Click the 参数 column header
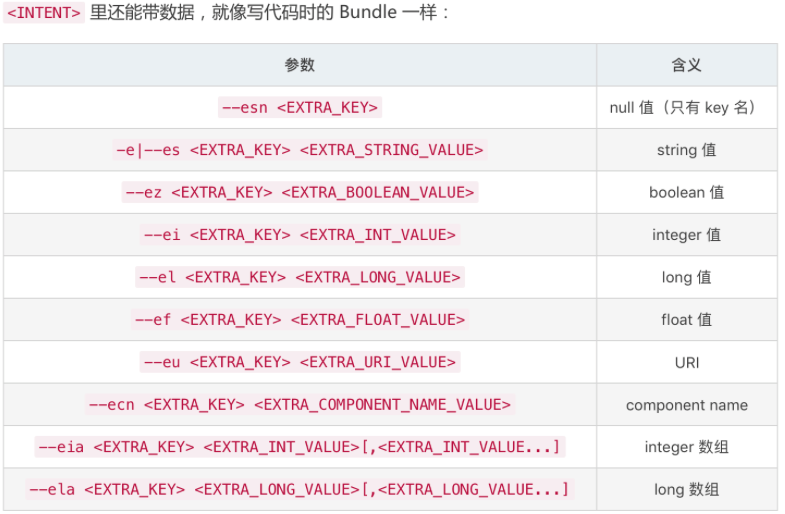Viewport: 785px width, 514px height. [x=299, y=65]
